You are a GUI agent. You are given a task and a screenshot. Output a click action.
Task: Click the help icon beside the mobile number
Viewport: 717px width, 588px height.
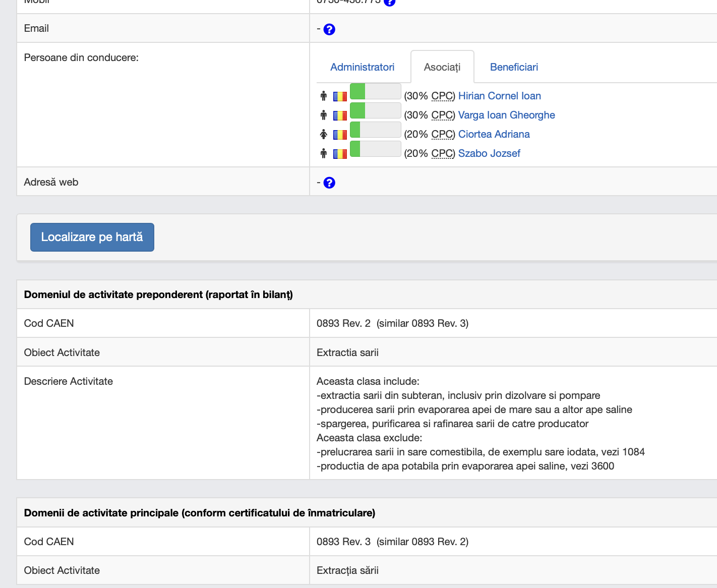pos(389,2)
